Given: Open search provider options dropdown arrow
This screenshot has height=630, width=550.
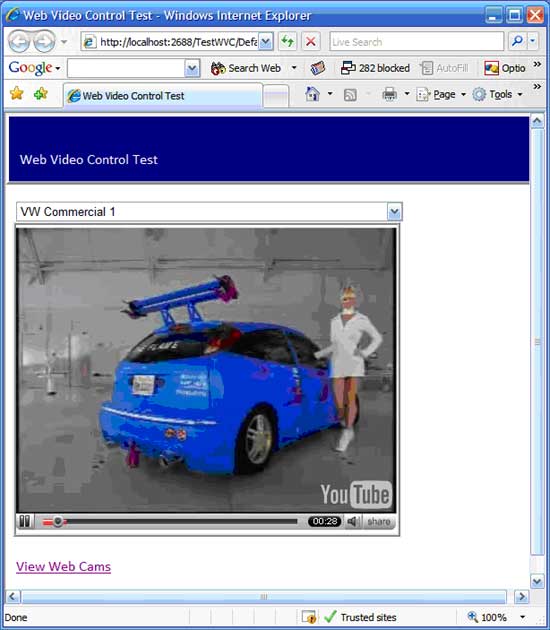Looking at the screenshot, I should pos(533,41).
